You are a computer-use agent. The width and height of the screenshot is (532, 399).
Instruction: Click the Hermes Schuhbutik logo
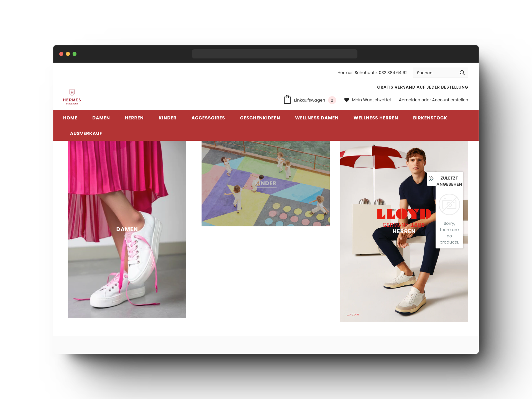(x=72, y=97)
